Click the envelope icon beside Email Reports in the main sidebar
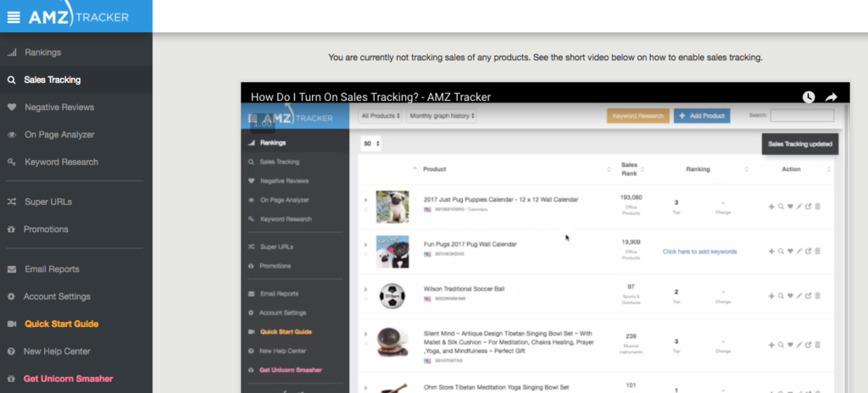868x393 pixels. [12, 269]
